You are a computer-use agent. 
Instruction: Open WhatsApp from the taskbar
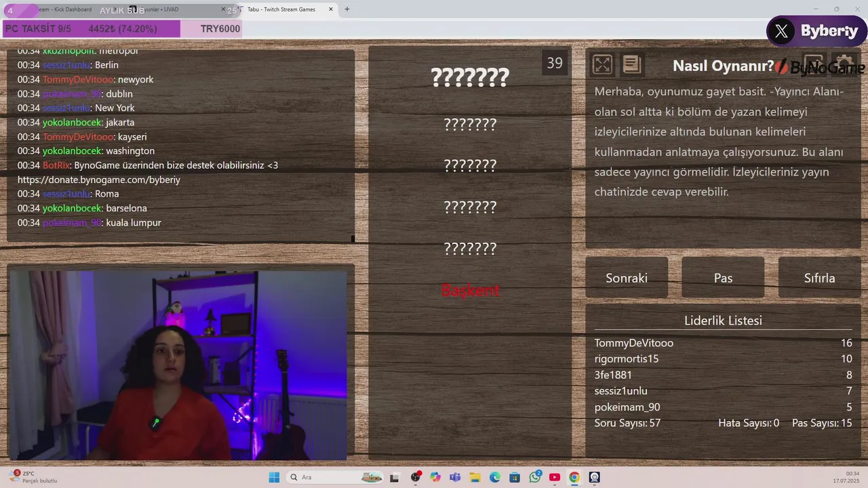click(x=535, y=477)
